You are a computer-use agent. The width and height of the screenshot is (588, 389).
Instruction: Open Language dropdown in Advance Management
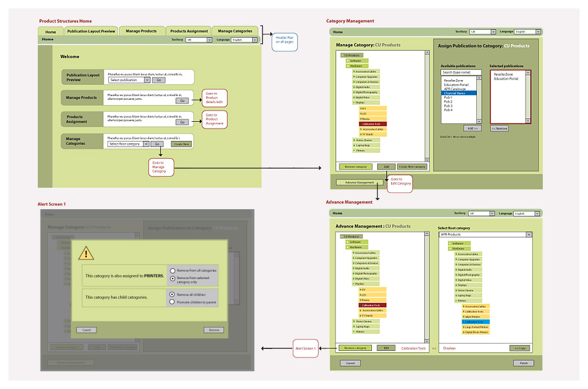point(526,213)
